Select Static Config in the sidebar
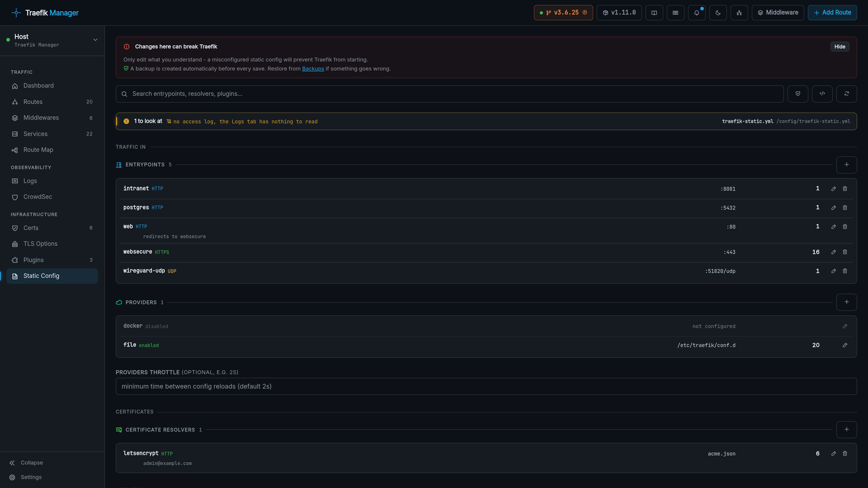 point(52,276)
